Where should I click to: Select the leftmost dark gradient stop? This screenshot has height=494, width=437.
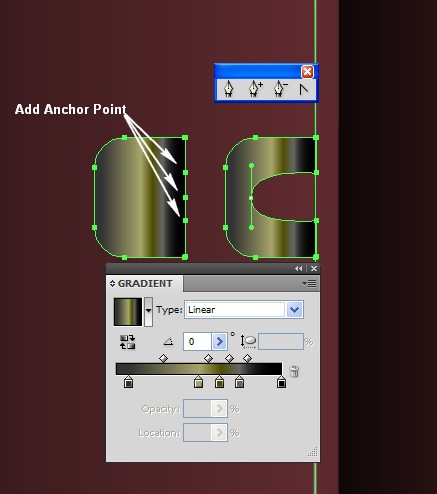pos(128,382)
